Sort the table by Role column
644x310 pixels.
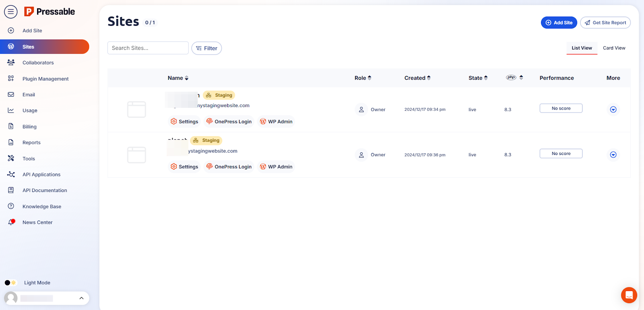coord(363,78)
